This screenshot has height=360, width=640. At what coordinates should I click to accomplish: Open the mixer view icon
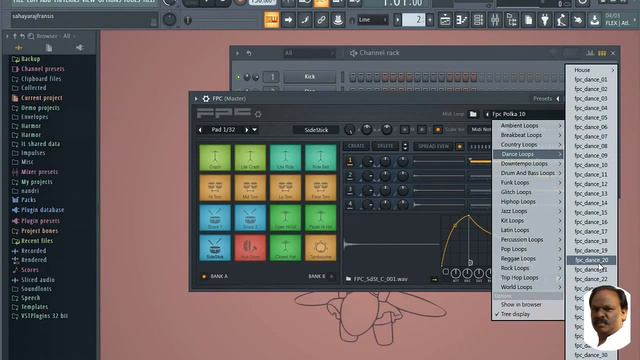point(495,20)
